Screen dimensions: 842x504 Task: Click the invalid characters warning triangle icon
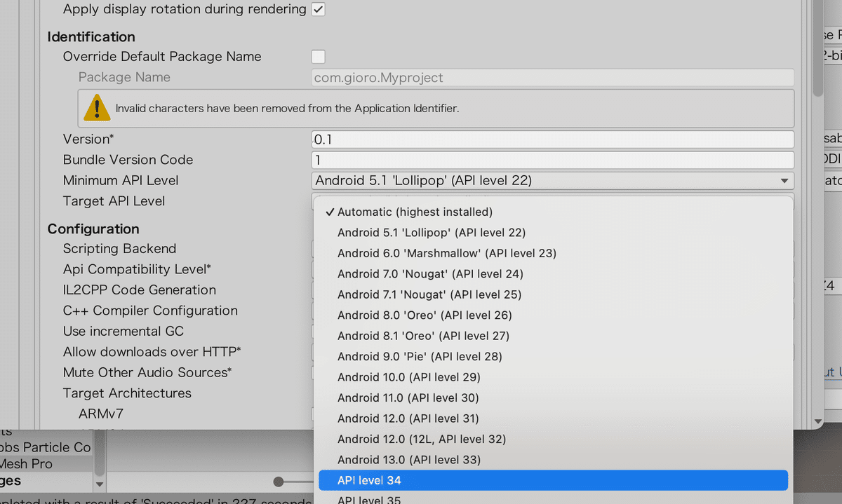click(x=96, y=107)
